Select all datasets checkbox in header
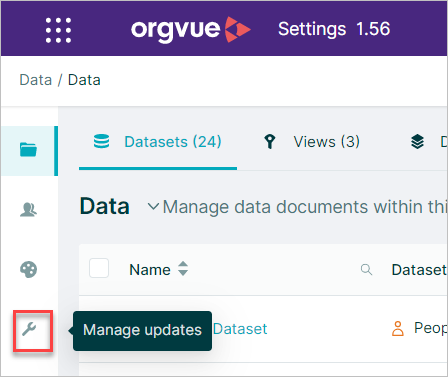The image size is (448, 377). [x=99, y=268]
